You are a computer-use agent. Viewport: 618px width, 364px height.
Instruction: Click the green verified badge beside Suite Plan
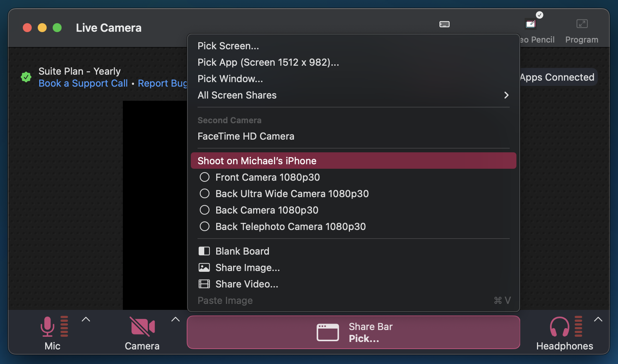26,77
